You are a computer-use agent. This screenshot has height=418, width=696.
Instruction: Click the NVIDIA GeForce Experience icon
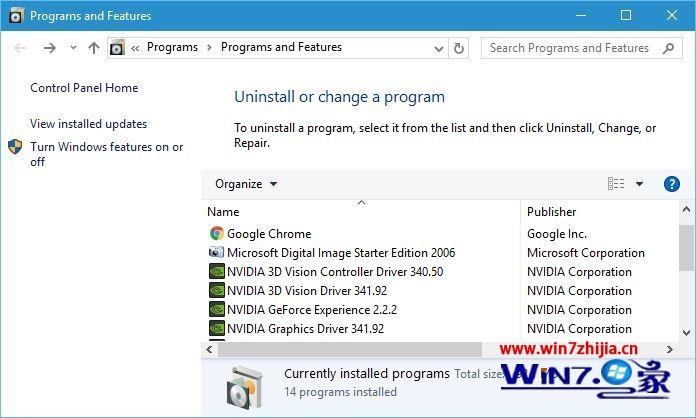point(217,309)
